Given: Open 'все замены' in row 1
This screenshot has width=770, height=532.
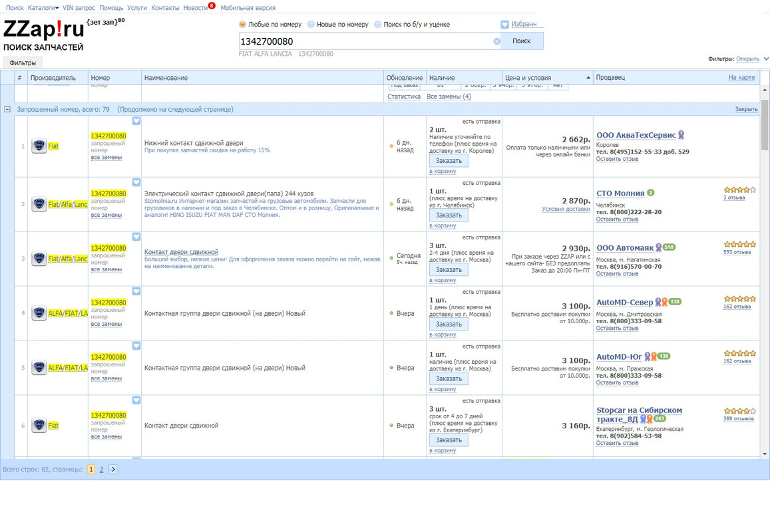Looking at the screenshot, I should tap(106, 158).
